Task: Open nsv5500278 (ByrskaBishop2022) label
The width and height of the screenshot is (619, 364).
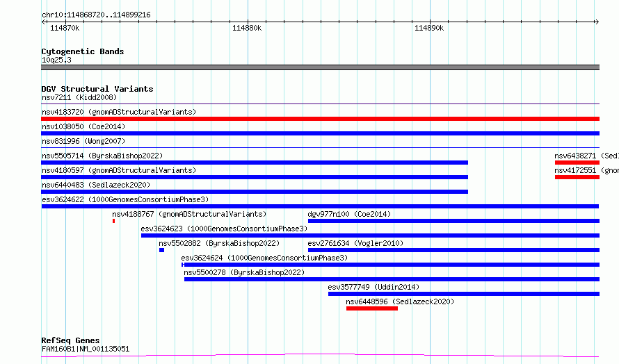Action: tap(244, 272)
